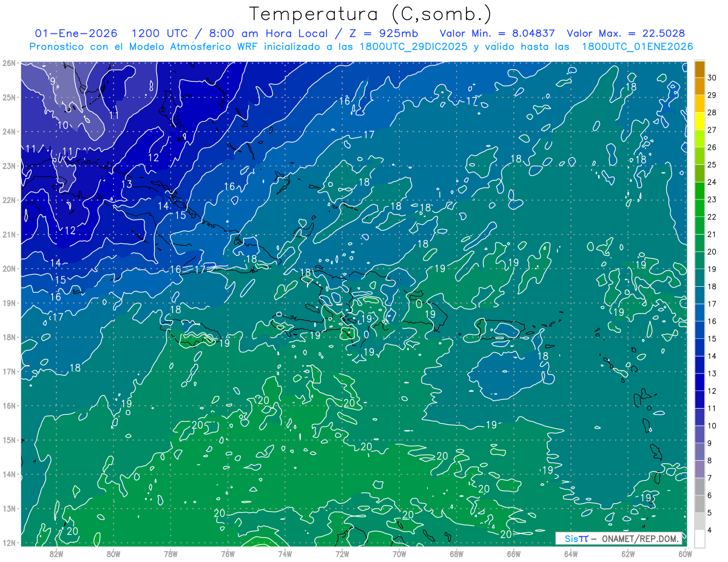728x562 pixels.
Task: Click the title 'Temperatura (C,somb.)'
Action: [x=370, y=14]
